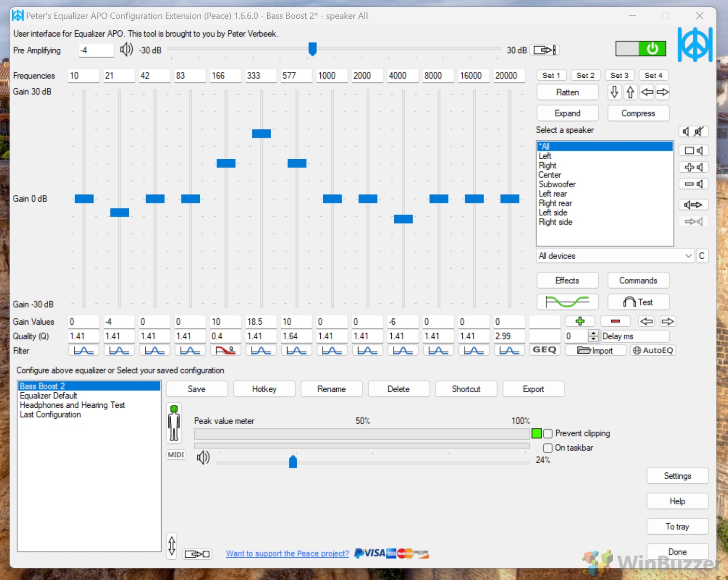728x580 pixels.
Task: Click the pre-amp speaker mute icon
Action: click(126, 50)
